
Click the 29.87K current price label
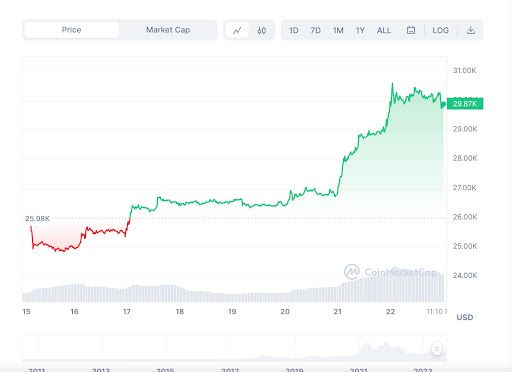coord(465,104)
